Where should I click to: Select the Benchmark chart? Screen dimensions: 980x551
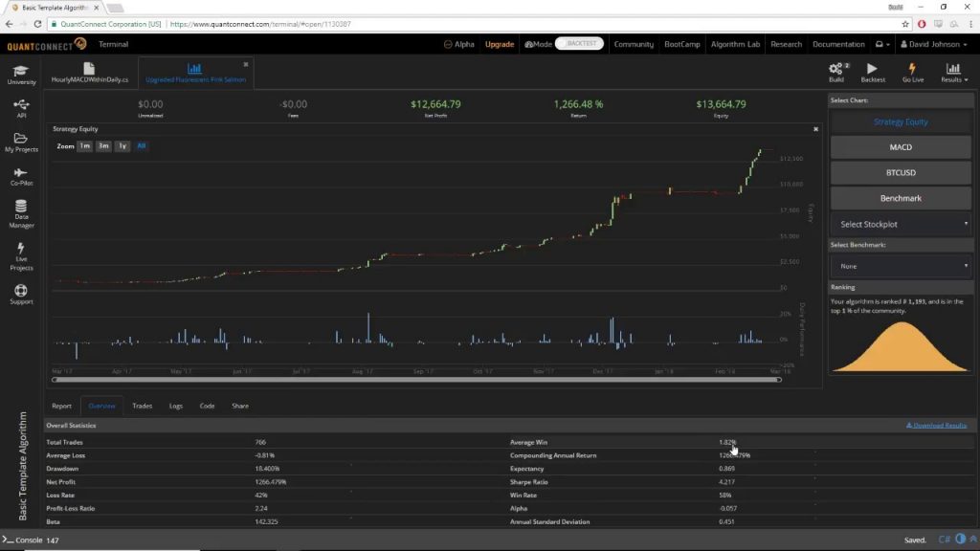pyautogui.click(x=901, y=199)
